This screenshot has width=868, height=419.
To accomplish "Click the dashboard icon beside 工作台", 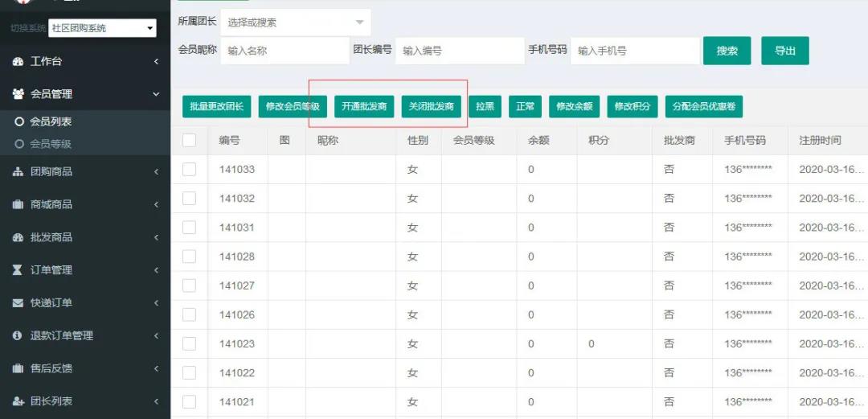I will pos(18,62).
